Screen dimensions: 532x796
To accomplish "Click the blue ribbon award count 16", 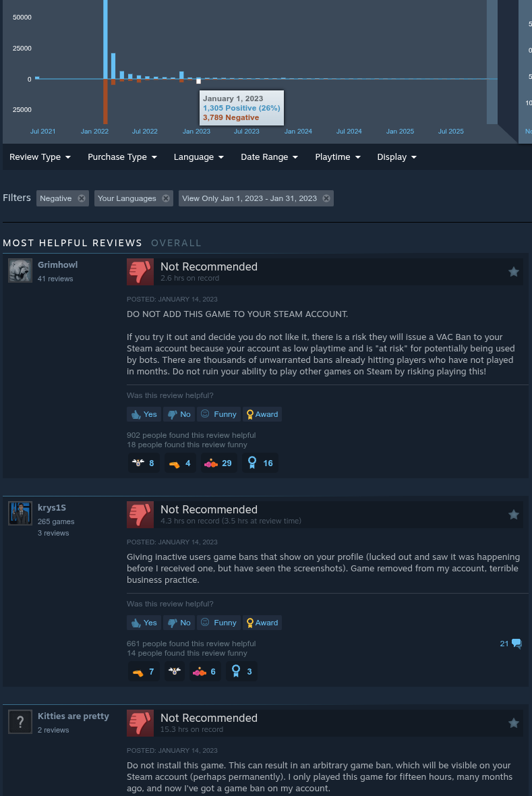I will [x=260, y=463].
